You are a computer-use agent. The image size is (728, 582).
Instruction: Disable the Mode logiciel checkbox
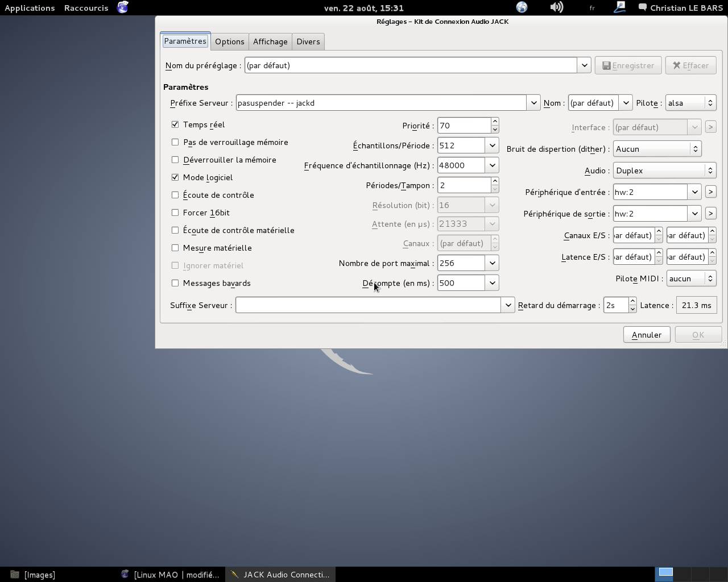pos(175,177)
